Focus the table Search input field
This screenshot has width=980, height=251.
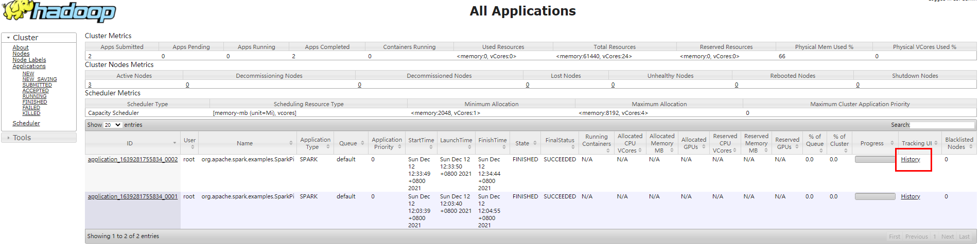pyautogui.click(x=942, y=125)
